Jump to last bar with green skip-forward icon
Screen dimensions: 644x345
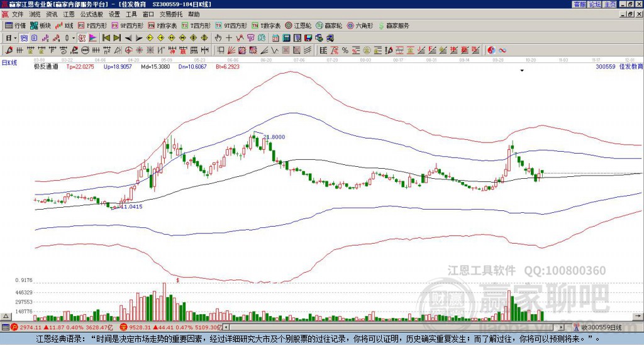(117, 38)
